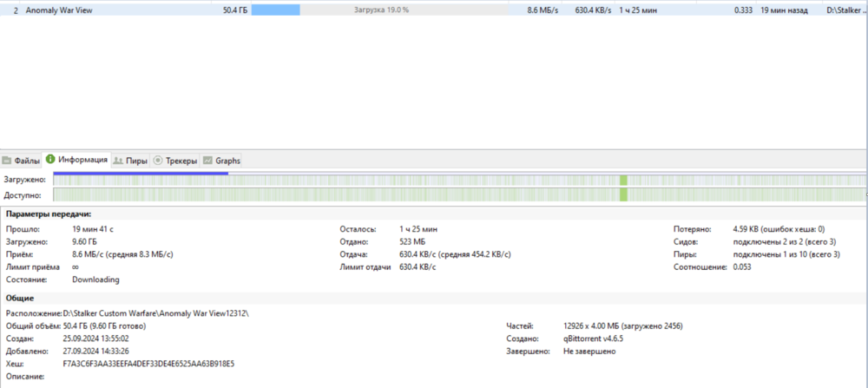Click the Расположение path D:\Stalker Custom Warfare
Image resolution: width=868 pixels, height=388 pixels.
pos(156,313)
